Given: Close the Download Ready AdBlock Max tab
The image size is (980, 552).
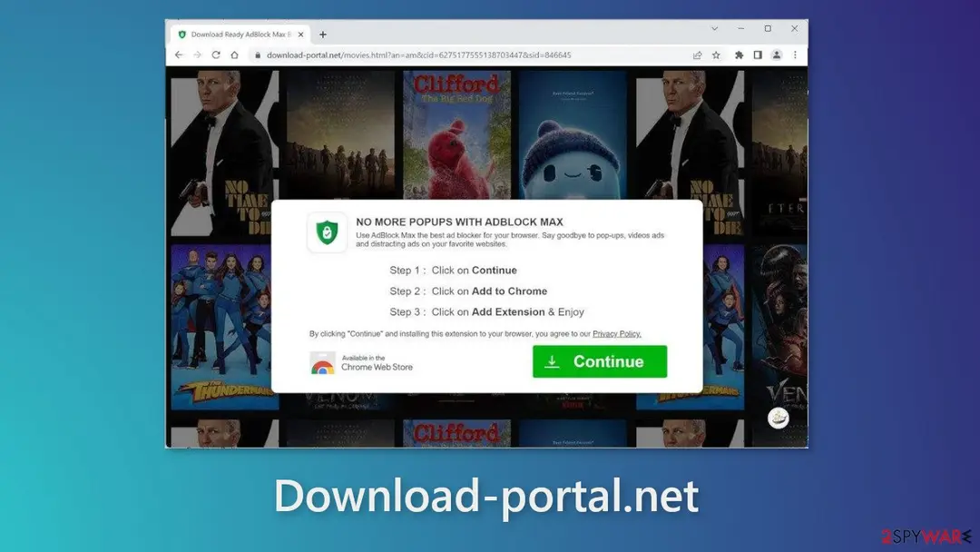Looking at the screenshot, I should (x=300, y=34).
